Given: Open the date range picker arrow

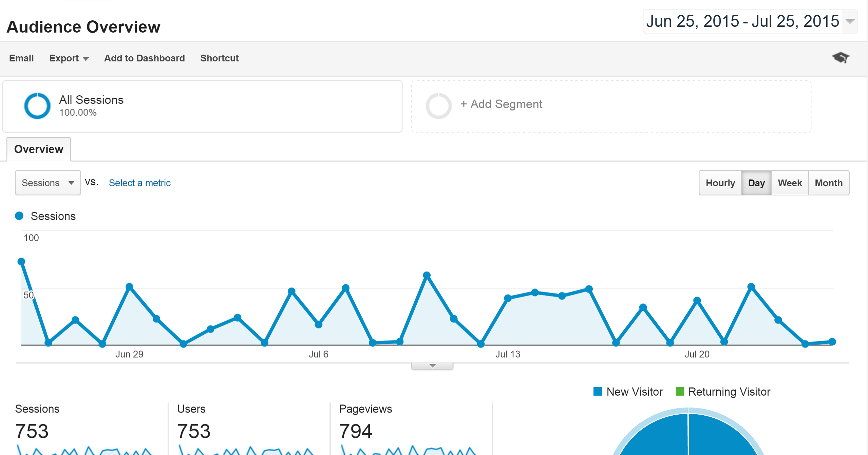Looking at the screenshot, I should point(850,21).
